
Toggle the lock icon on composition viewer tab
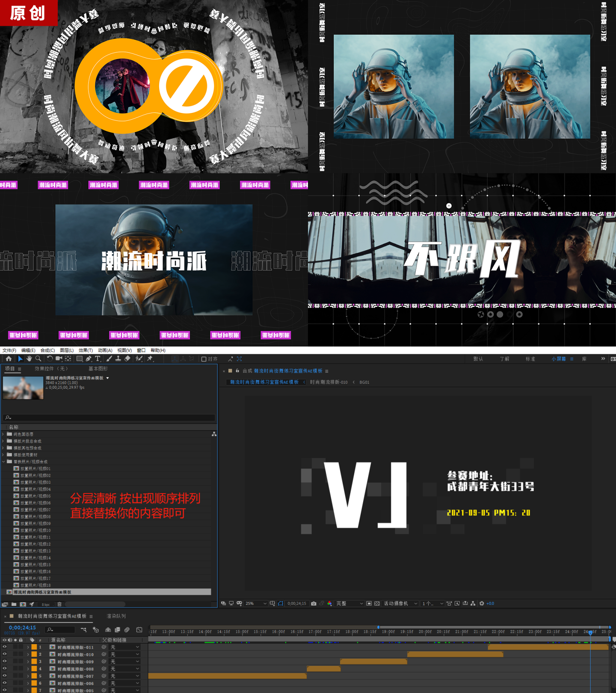[237, 371]
